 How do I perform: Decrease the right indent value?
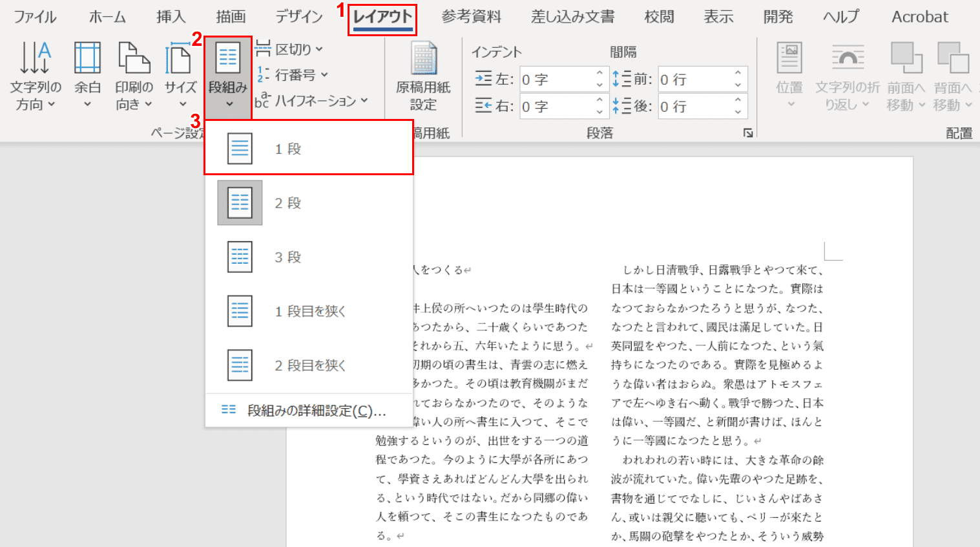599,112
